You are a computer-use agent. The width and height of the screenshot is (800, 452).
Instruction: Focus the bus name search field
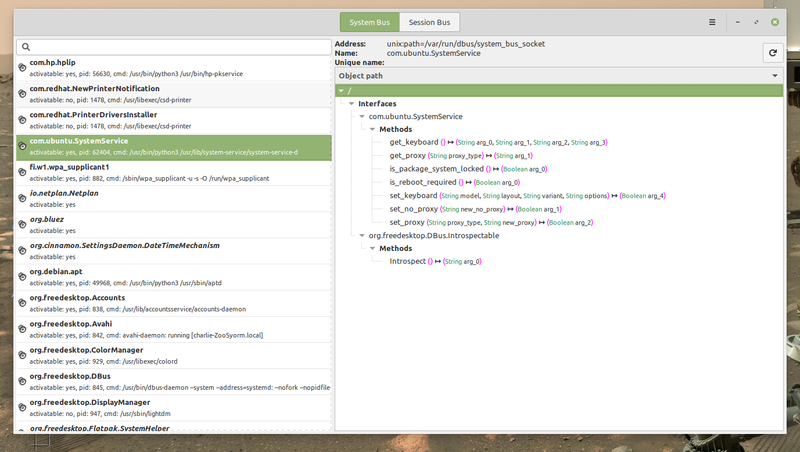point(173,47)
